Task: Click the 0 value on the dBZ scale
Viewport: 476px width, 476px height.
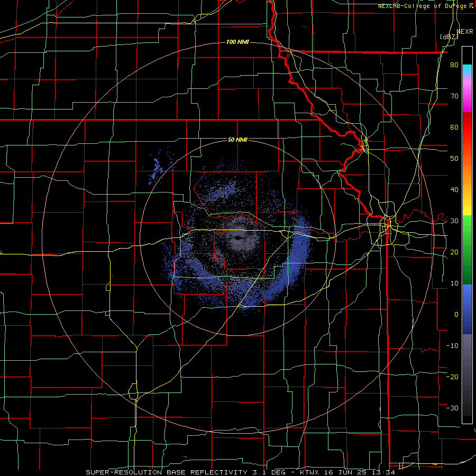Action: tap(456, 315)
